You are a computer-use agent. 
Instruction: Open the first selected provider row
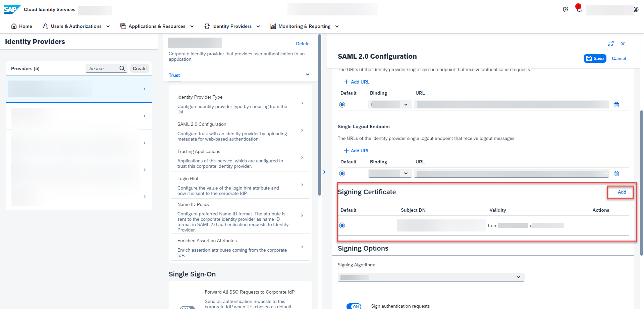point(79,89)
